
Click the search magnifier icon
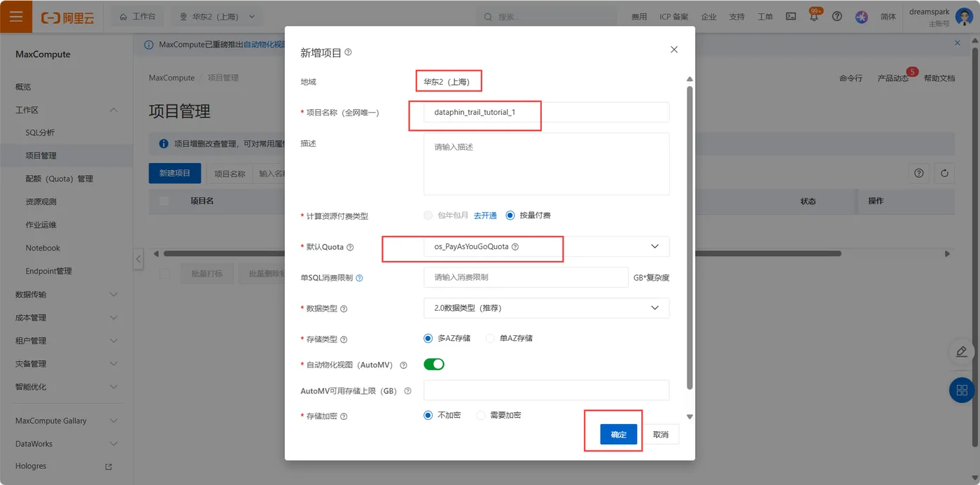[488, 17]
